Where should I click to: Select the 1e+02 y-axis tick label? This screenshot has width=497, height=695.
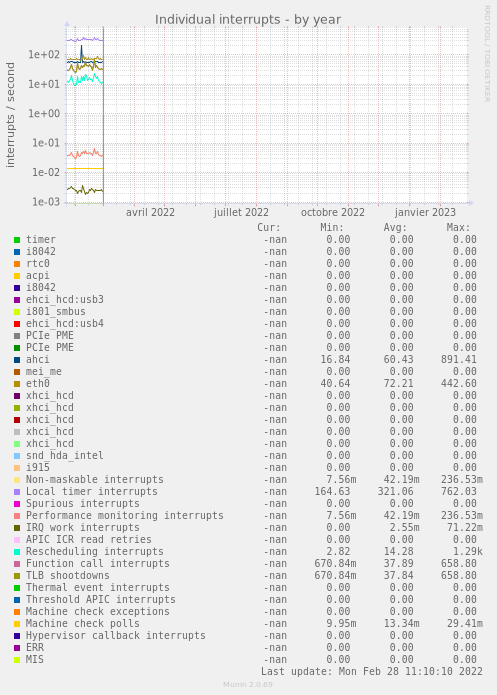(x=44, y=55)
